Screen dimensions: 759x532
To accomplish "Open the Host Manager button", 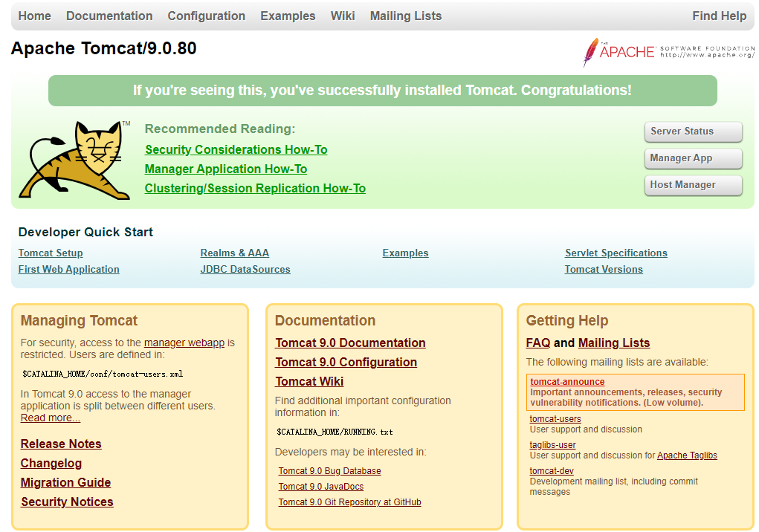I will (693, 185).
